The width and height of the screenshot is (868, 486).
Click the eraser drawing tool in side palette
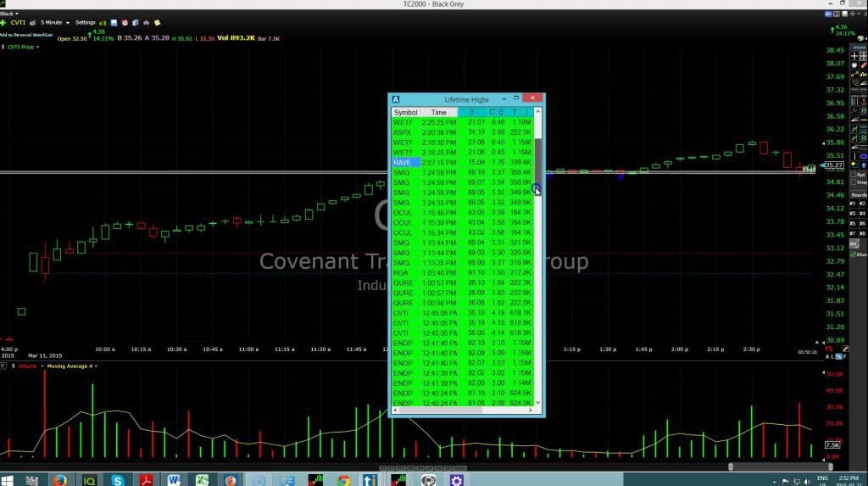click(x=863, y=64)
